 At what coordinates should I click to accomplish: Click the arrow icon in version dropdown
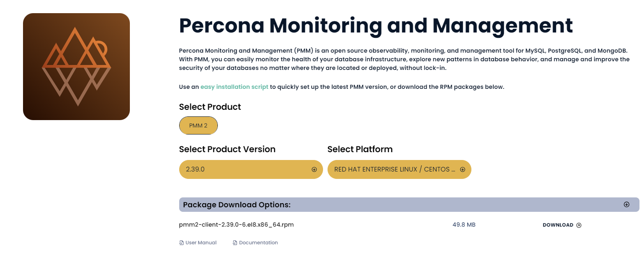[314, 169]
